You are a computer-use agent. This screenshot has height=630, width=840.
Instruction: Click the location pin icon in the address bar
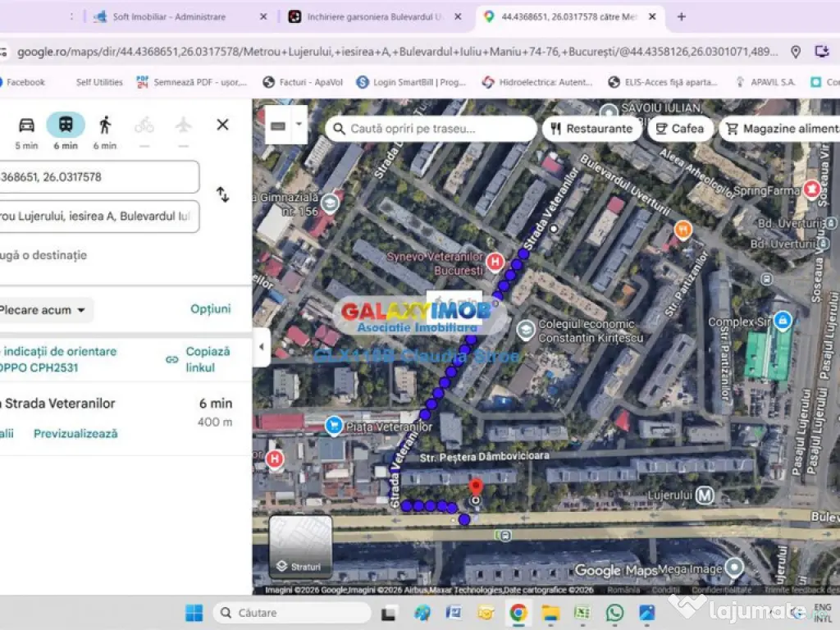coord(796,51)
